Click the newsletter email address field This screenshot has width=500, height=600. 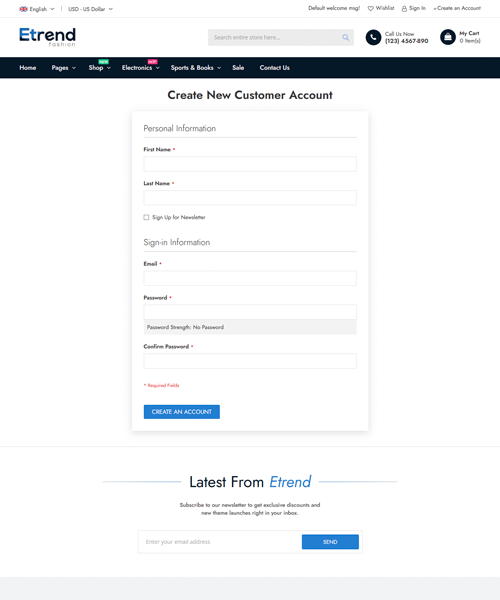click(x=220, y=542)
